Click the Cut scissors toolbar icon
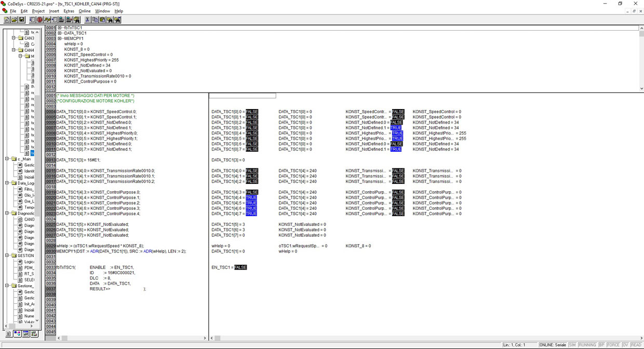Screen dimensions: 644x349 point(87,20)
